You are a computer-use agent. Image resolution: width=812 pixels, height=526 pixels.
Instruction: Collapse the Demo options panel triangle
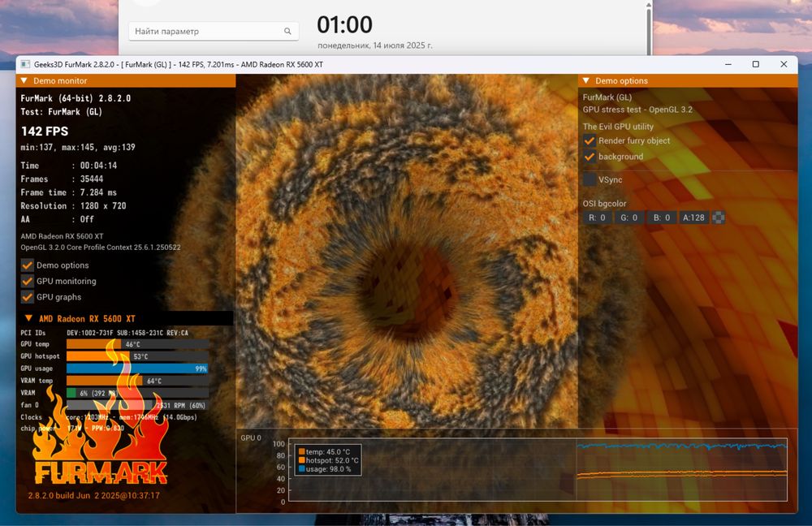click(x=586, y=80)
